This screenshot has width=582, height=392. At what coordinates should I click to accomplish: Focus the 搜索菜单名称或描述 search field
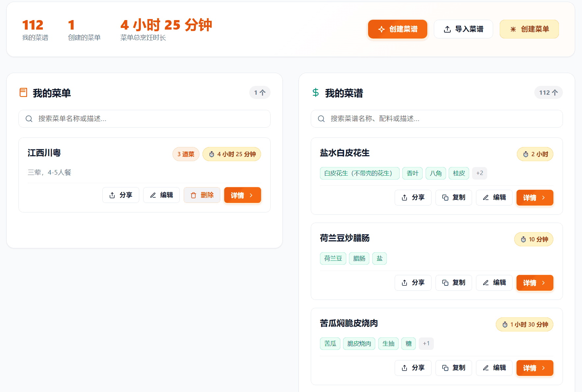145,119
